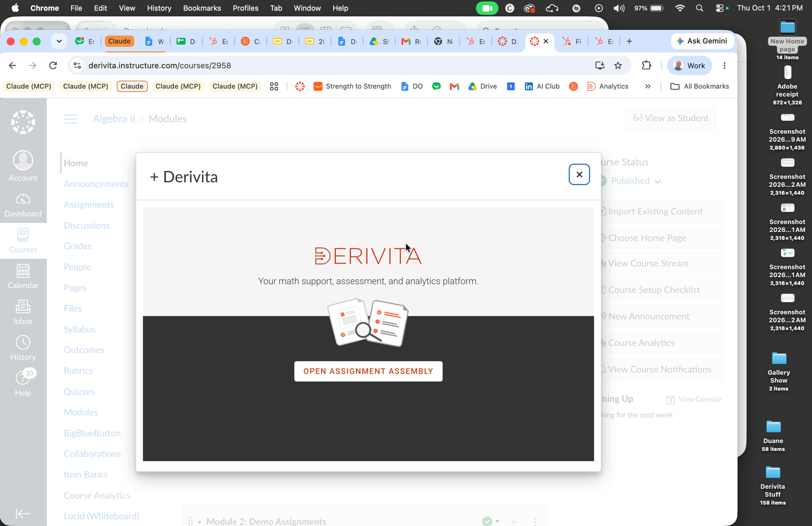Open Account in Canvas global navigation
Screen dimensions: 812x526
point(23,166)
